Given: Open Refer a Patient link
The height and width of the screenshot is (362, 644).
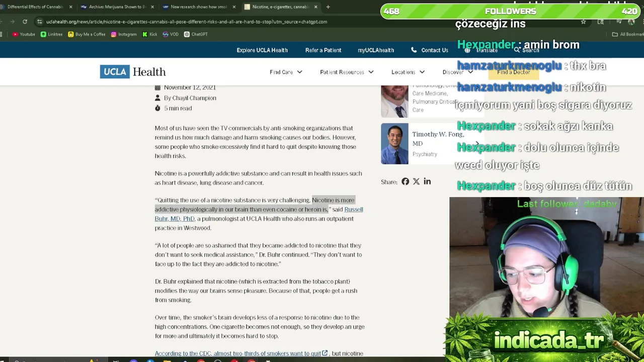Looking at the screenshot, I should tap(323, 50).
